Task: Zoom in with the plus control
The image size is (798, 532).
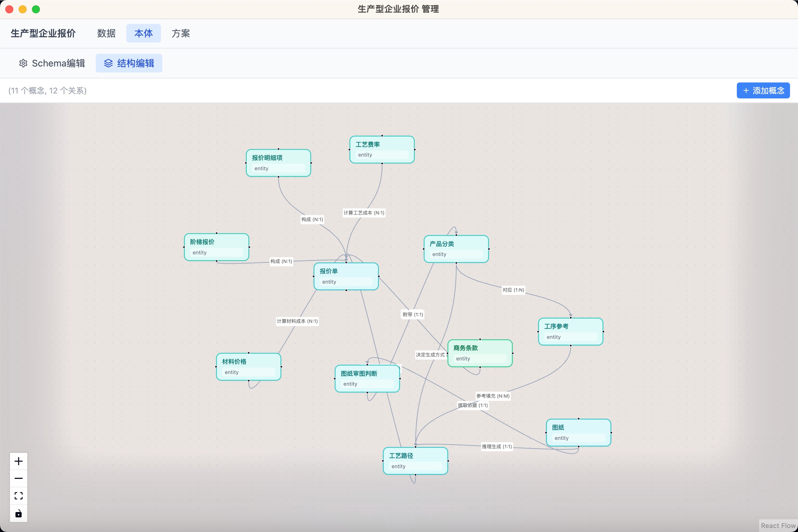Action: point(19,461)
